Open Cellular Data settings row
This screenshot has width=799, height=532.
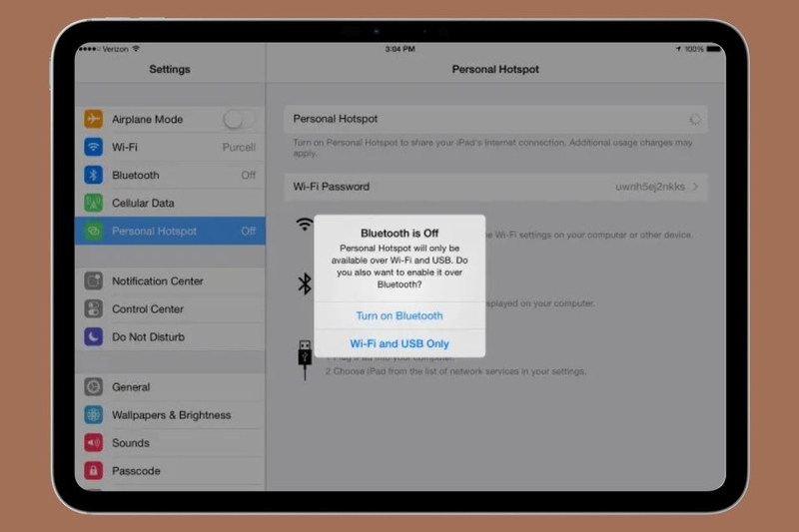click(x=170, y=204)
